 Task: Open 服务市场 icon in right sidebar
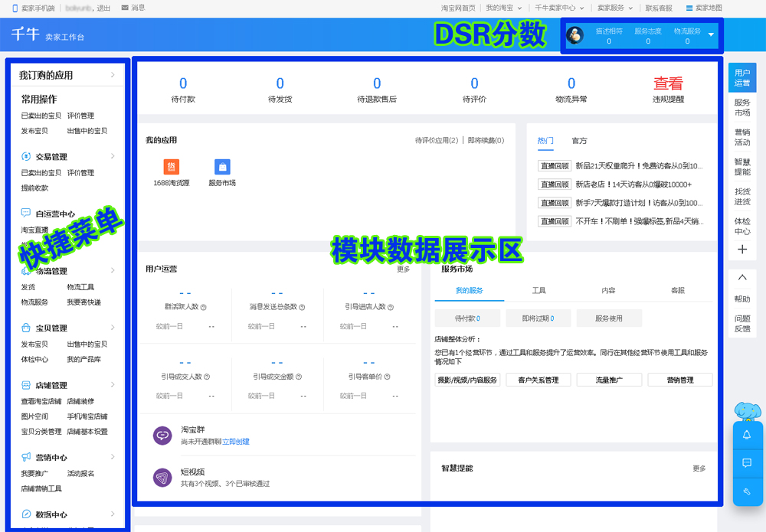[742, 107]
